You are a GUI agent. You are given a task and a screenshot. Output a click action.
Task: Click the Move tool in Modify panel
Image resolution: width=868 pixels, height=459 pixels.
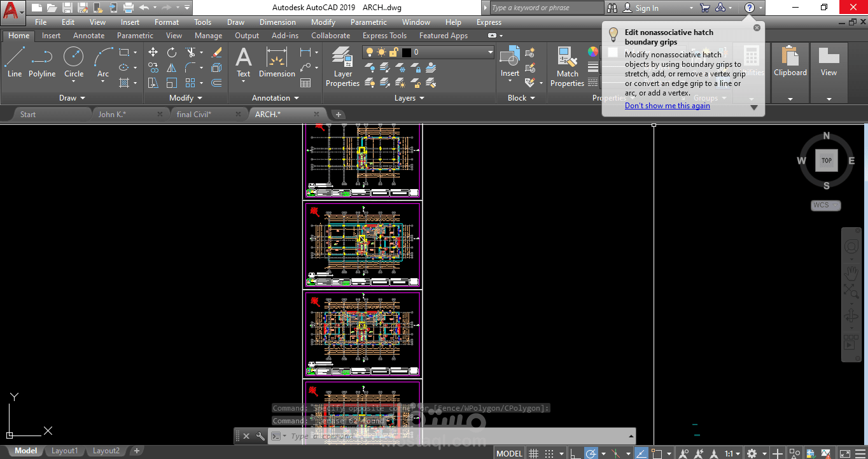[153, 52]
